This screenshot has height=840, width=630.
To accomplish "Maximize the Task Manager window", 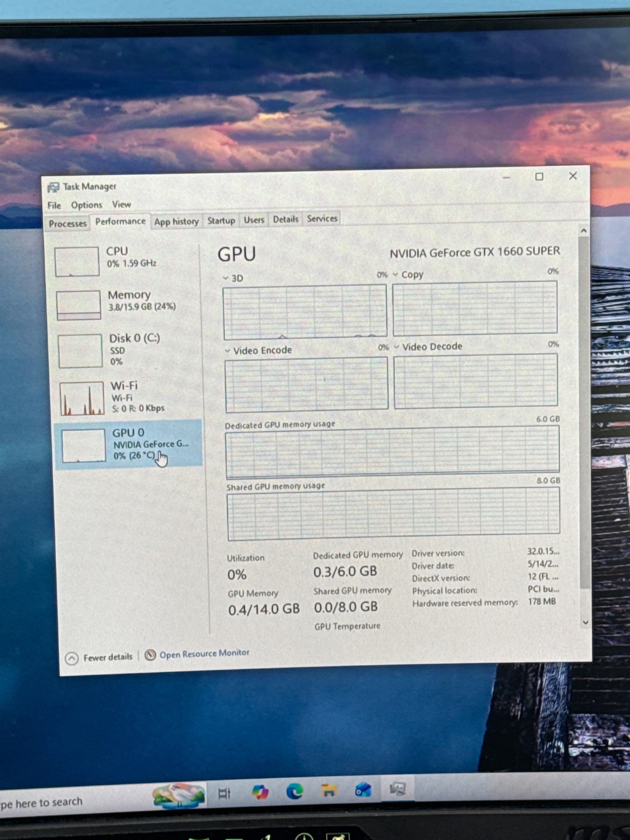I will click(539, 177).
